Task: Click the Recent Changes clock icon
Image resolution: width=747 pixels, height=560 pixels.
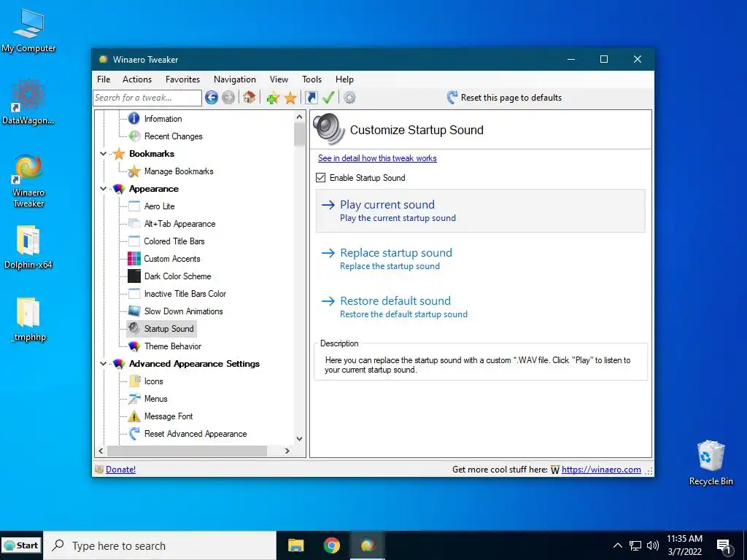Action: click(135, 136)
